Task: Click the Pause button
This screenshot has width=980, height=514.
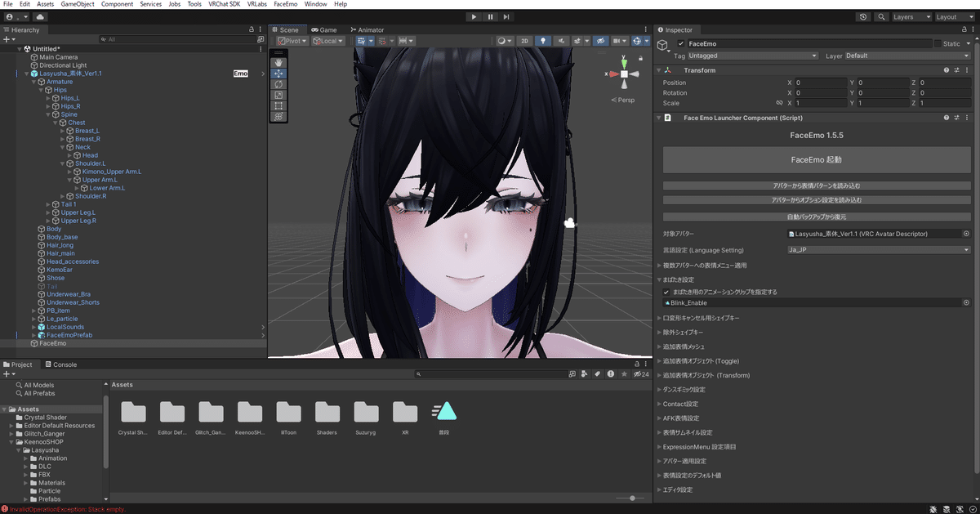Action: point(490,16)
